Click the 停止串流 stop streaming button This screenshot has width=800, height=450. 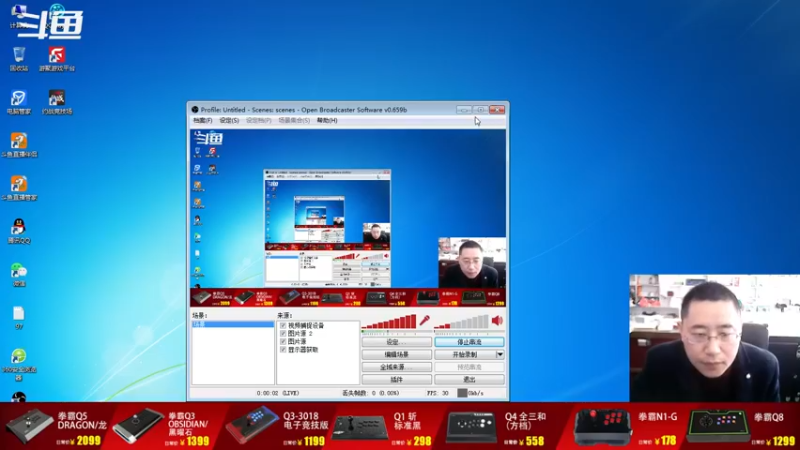point(469,342)
